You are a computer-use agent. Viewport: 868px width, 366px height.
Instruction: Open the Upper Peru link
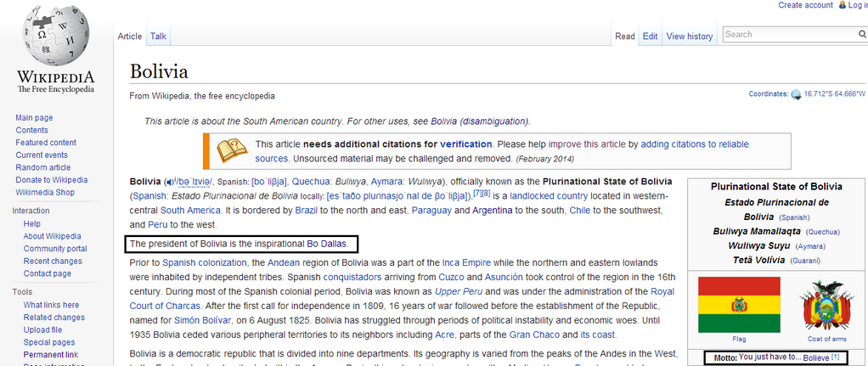[459, 291]
